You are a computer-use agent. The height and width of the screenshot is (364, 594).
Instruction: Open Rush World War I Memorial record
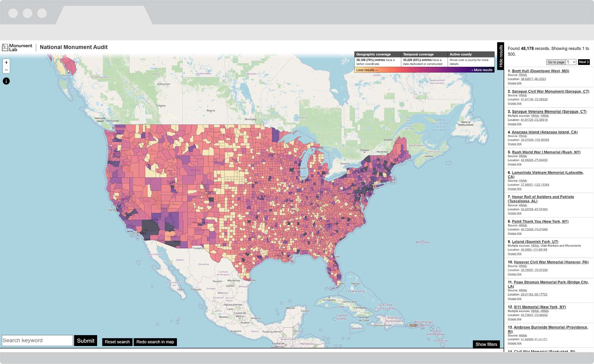pyautogui.click(x=546, y=152)
